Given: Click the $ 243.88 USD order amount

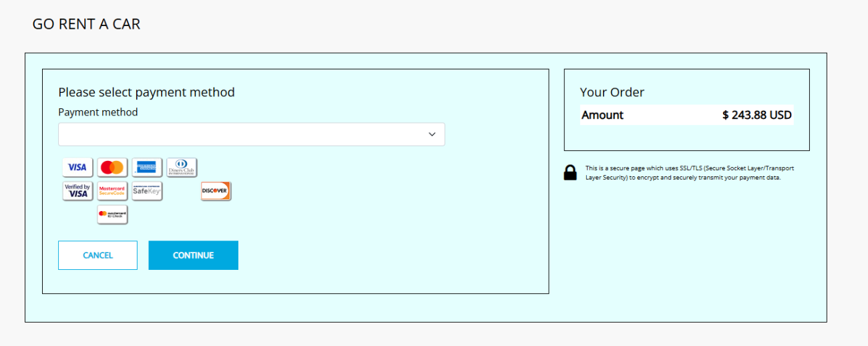Looking at the screenshot, I should [756, 115].
